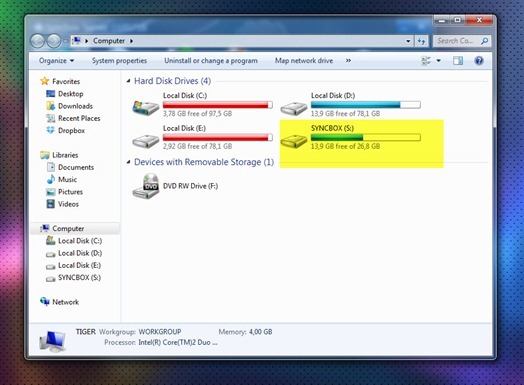Minimize the Computer window
The image size is (524, 385).
[441, 20]
